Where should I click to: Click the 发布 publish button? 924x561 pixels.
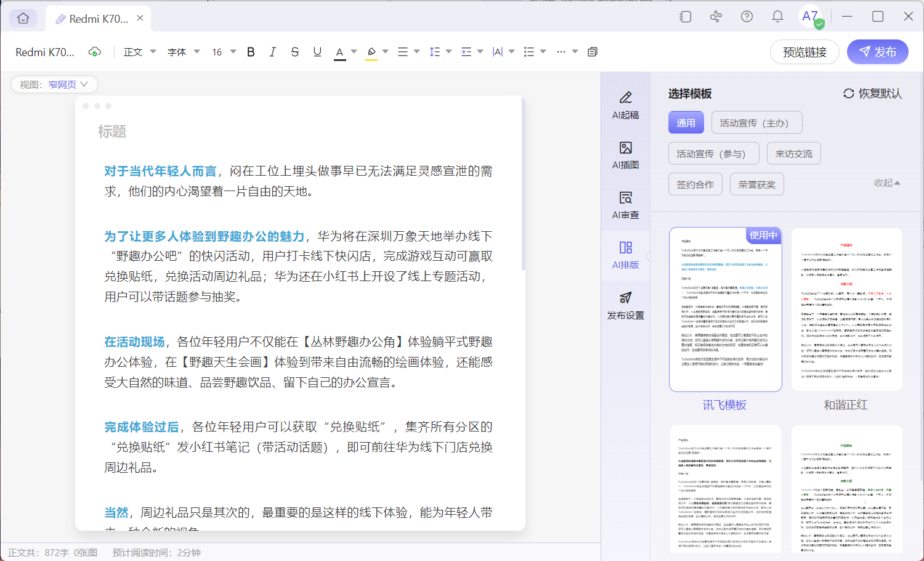877,52
